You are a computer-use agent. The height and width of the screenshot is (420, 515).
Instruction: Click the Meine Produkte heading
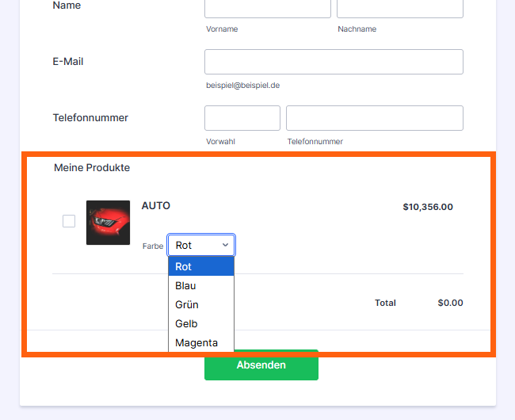point(92,167)
